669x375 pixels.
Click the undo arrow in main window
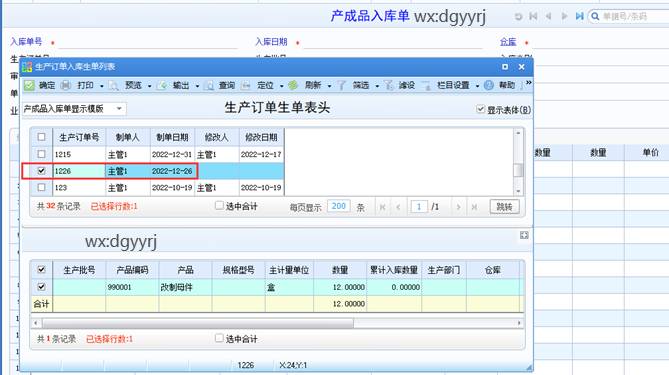click(x=518, y=17)
